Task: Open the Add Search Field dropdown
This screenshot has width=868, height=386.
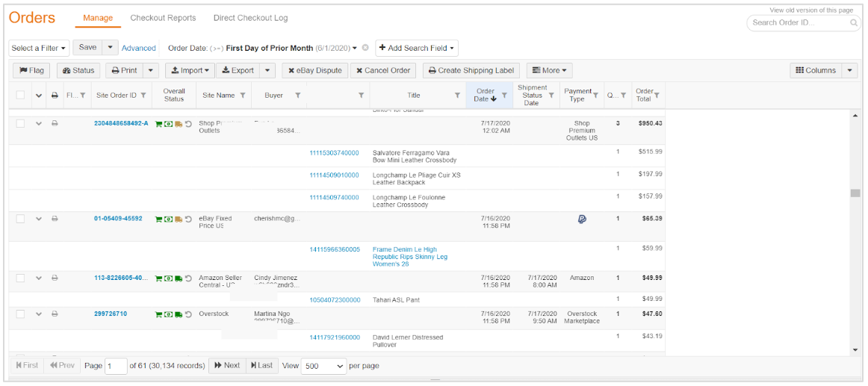Action: (x=417, y=48)
